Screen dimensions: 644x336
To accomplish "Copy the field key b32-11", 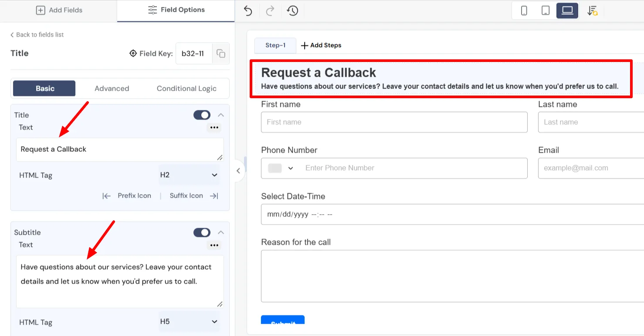I will [221, 54].
